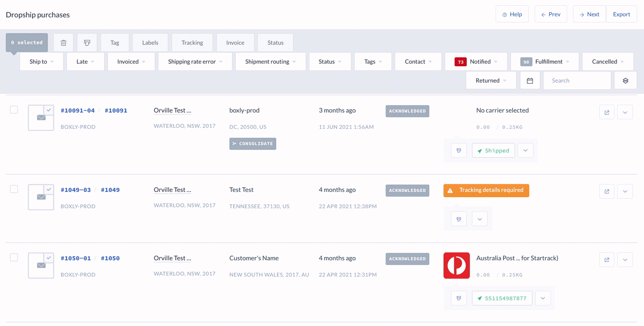Click the print icon beside the trash icon
The image size is (644, 326).
point(87,43)
